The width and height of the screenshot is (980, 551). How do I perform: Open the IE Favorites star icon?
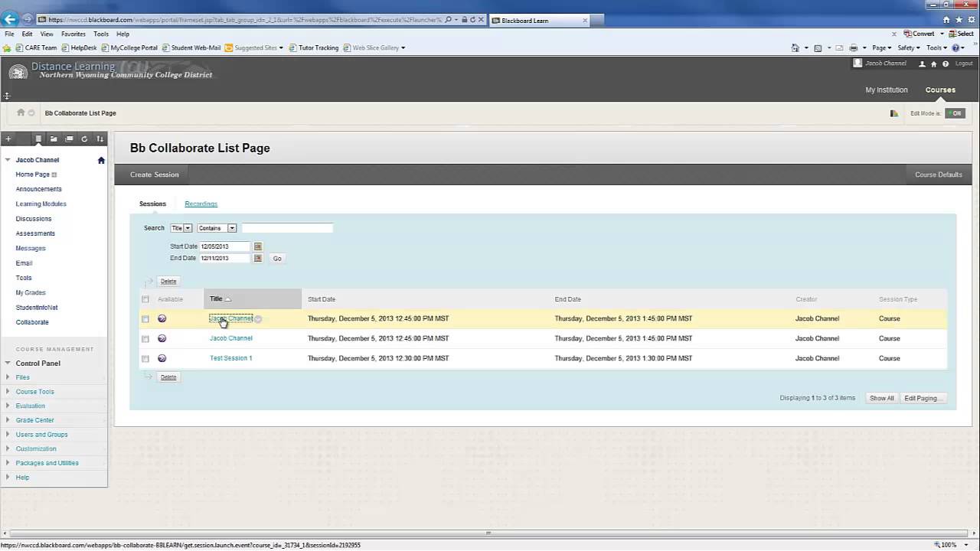[x=959, y=20]
